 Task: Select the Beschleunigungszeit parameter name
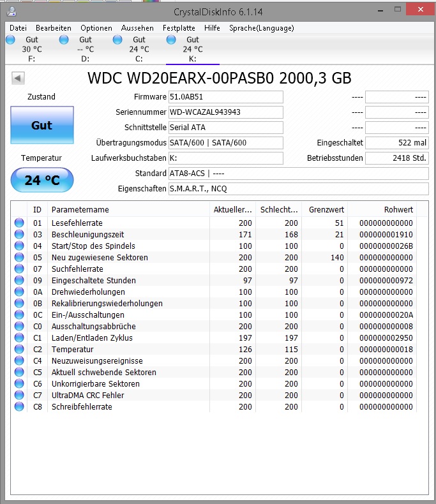coord(87,235)
